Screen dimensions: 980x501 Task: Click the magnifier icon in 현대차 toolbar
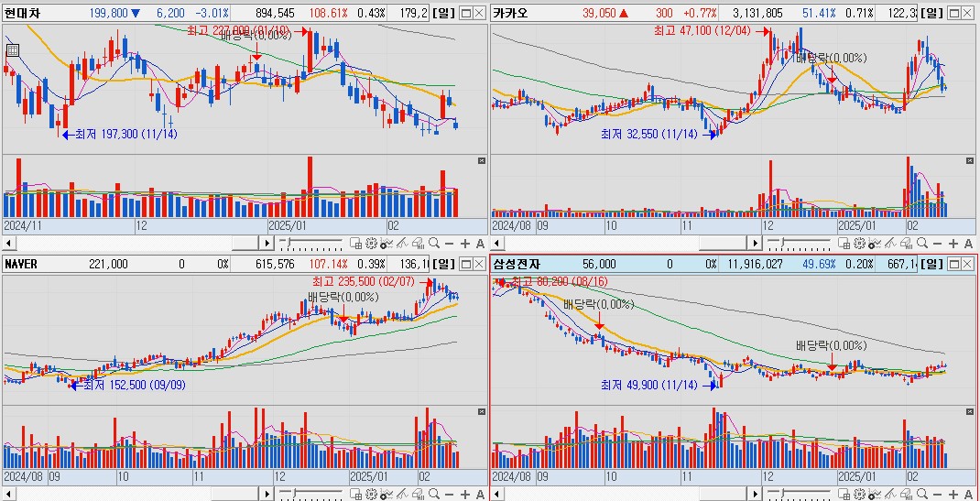coord(434,243)
